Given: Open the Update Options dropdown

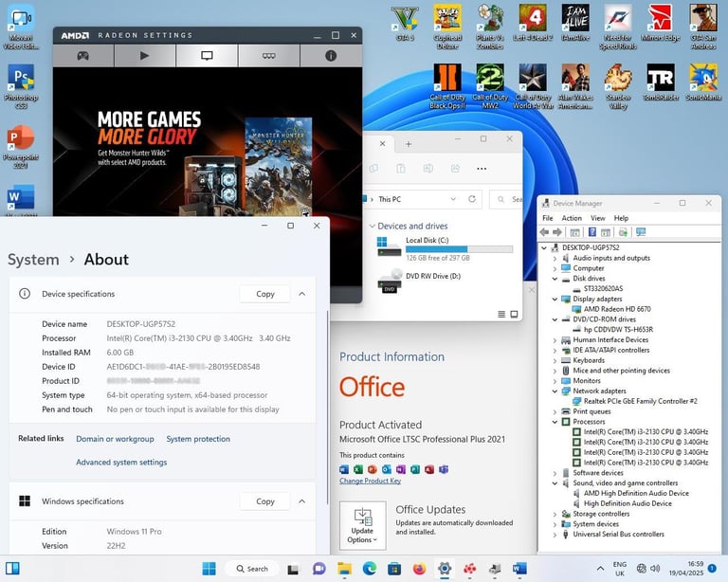Looking at the screenshot, I should point(363,525).
